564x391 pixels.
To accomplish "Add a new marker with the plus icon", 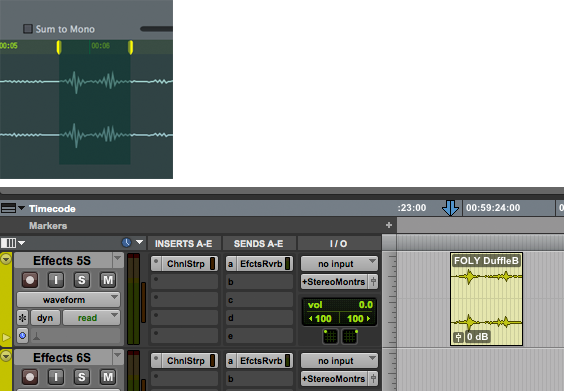I will pyautogui.click(x=389, y=225).
